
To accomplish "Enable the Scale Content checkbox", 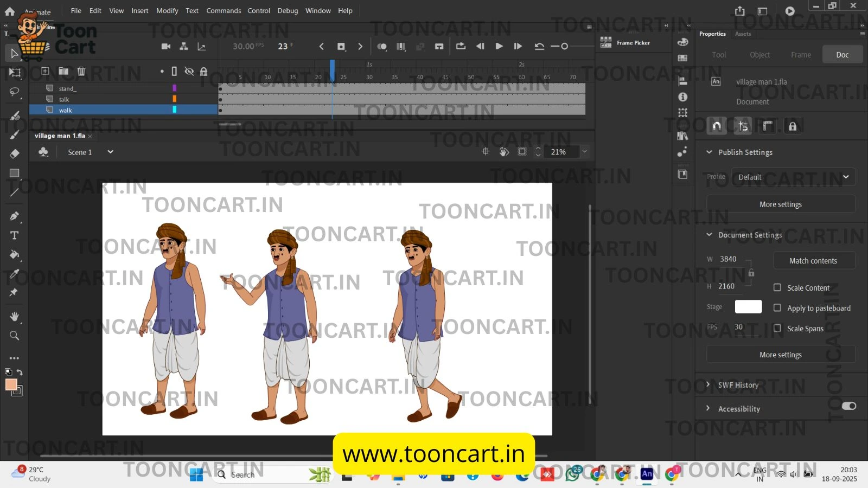I will point(777,287).
